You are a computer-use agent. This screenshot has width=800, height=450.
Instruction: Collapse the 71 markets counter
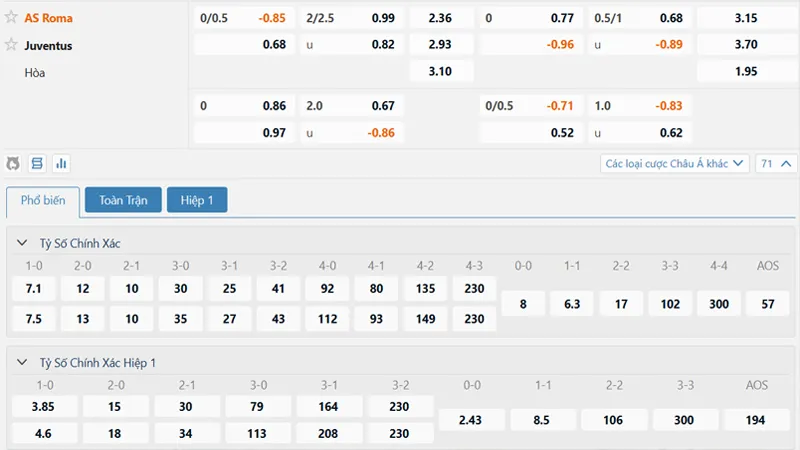tap(777, 163)
